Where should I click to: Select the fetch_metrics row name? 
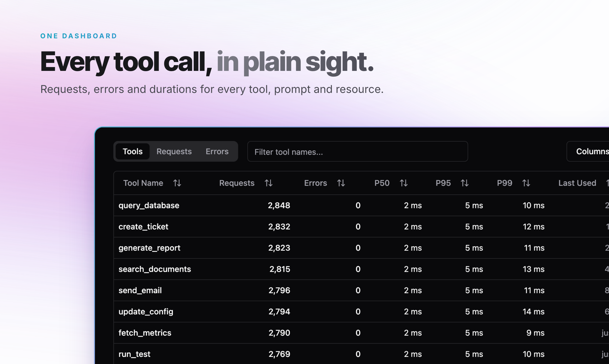145,333
